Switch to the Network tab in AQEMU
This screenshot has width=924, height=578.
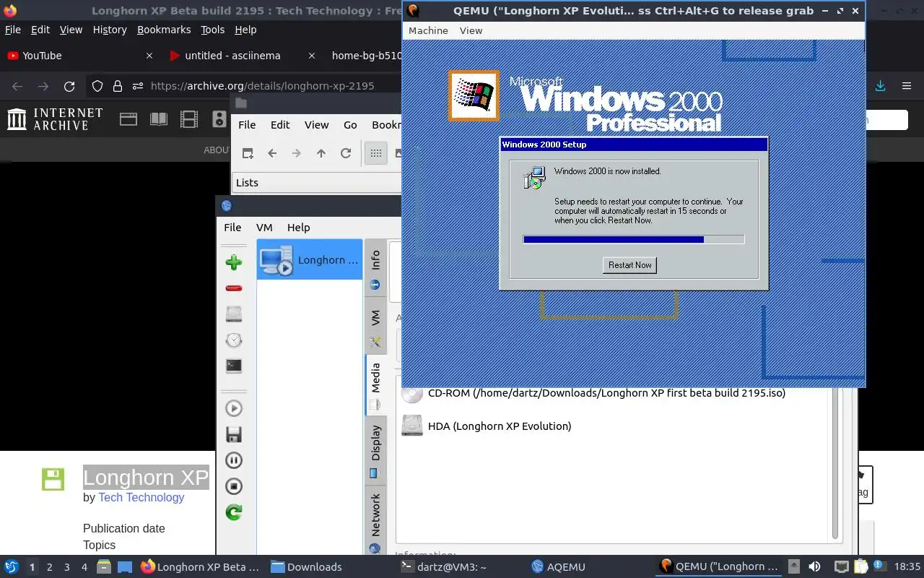375,522
